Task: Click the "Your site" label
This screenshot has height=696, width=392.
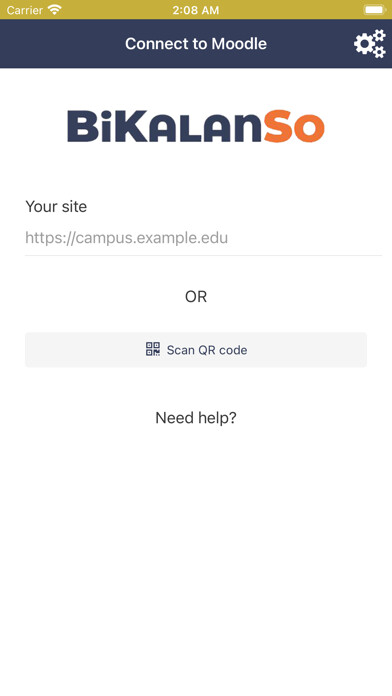Action: pyautogui.click(x=56, y=206)
